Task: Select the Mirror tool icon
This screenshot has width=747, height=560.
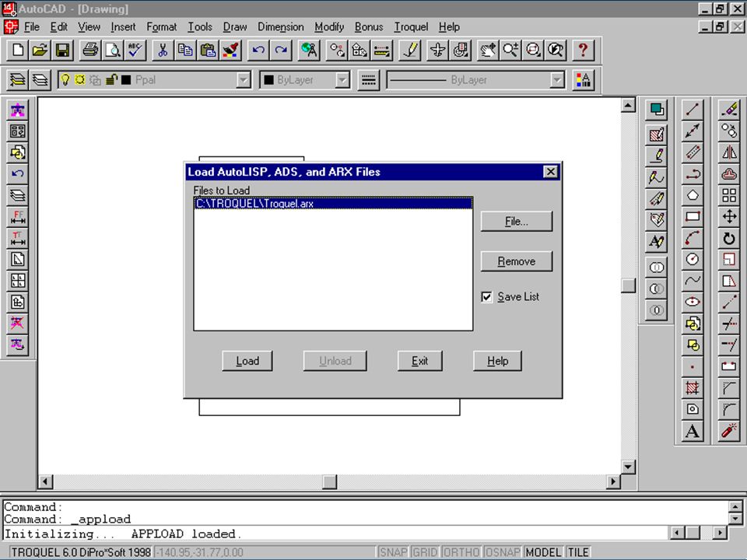Action: point(729,152)
